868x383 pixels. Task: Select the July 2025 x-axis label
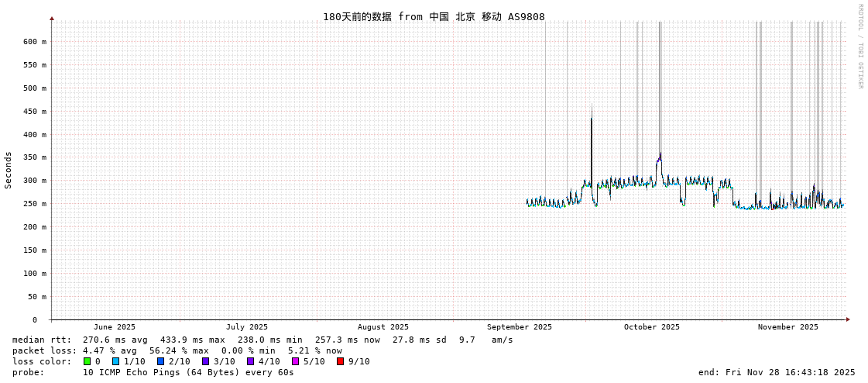click(247, 327)
